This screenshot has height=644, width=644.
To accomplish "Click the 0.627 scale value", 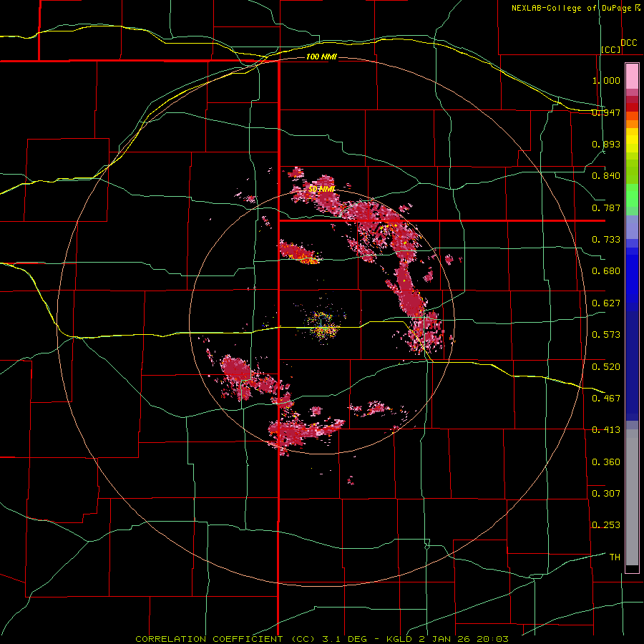I will pyautogui.click(x=606, y=303).
